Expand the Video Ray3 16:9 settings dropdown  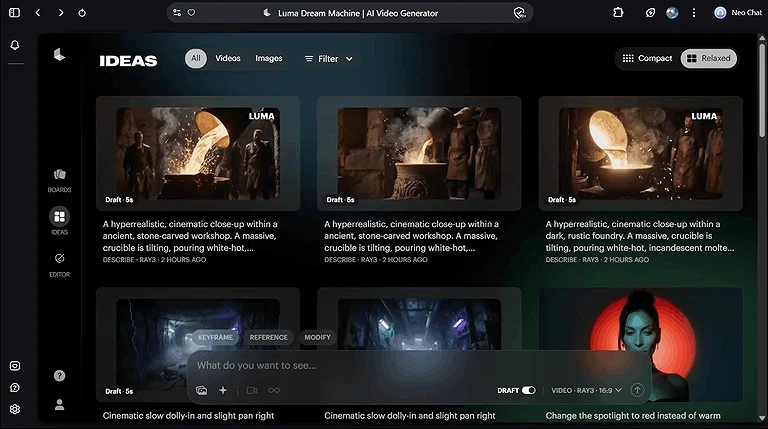pyautogui.click(x=586, y=390)
